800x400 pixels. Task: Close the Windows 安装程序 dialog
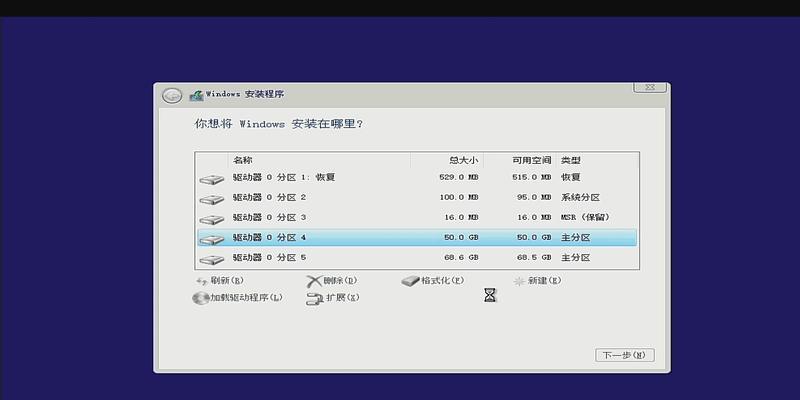coord(649,87)
